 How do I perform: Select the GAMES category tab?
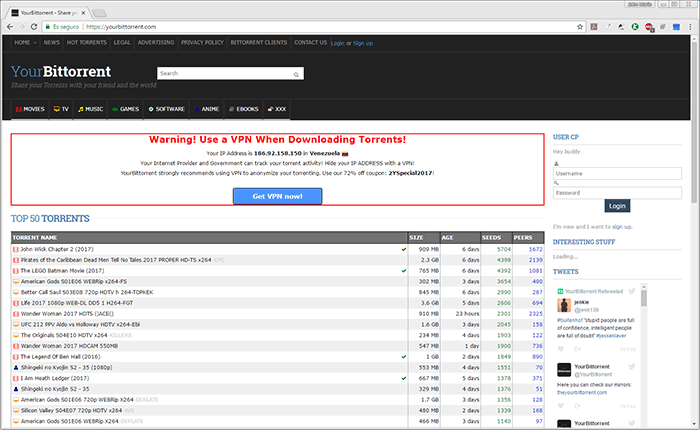(125, 109)
